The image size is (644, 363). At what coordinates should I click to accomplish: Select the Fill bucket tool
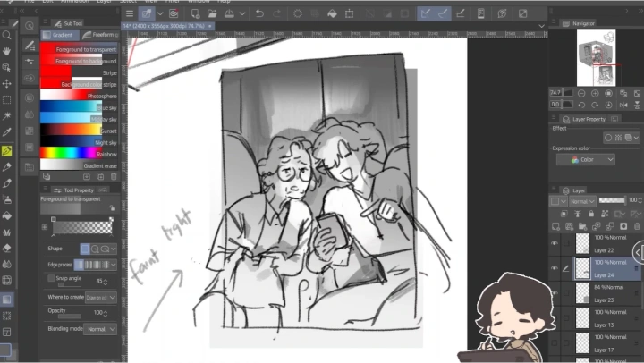pyautogui.click(x=6, y=215)
